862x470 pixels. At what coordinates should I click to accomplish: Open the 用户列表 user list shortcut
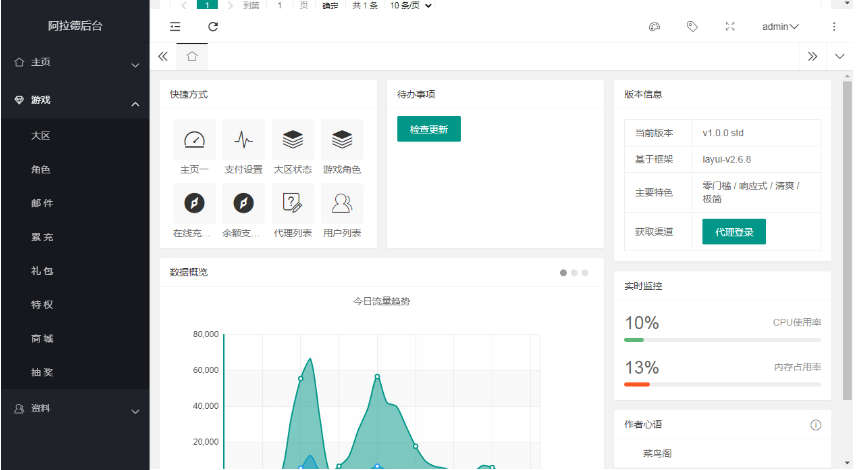342,204
